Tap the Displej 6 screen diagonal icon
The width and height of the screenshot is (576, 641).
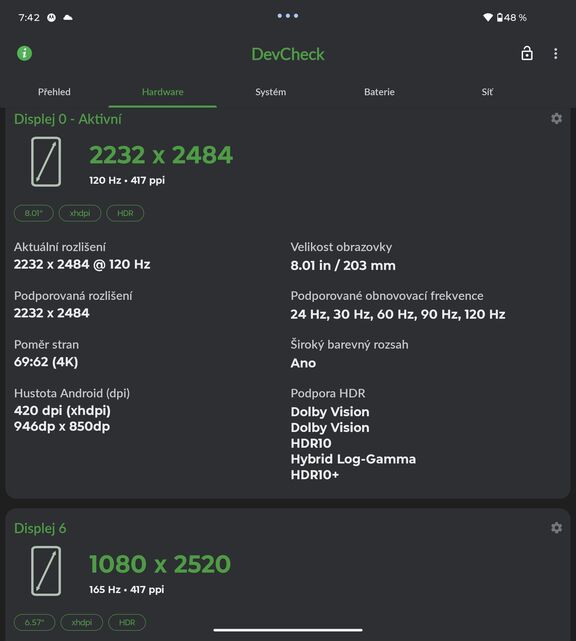pos(46,571)
